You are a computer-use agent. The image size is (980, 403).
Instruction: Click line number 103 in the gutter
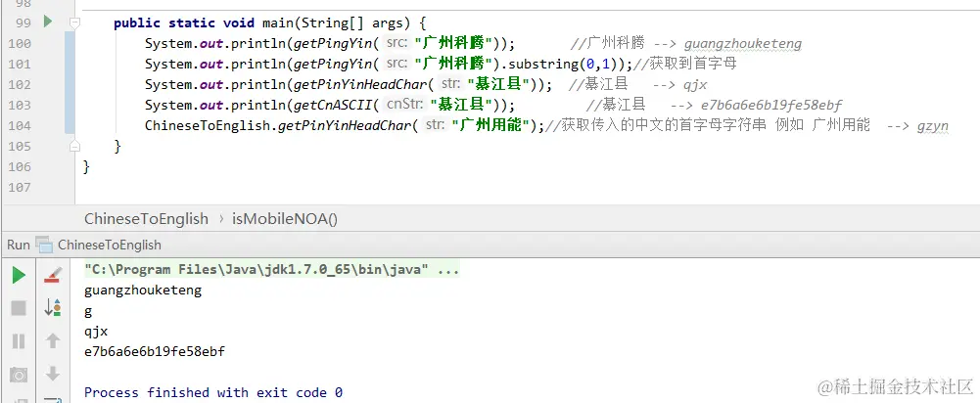click(x=20, y=105)
